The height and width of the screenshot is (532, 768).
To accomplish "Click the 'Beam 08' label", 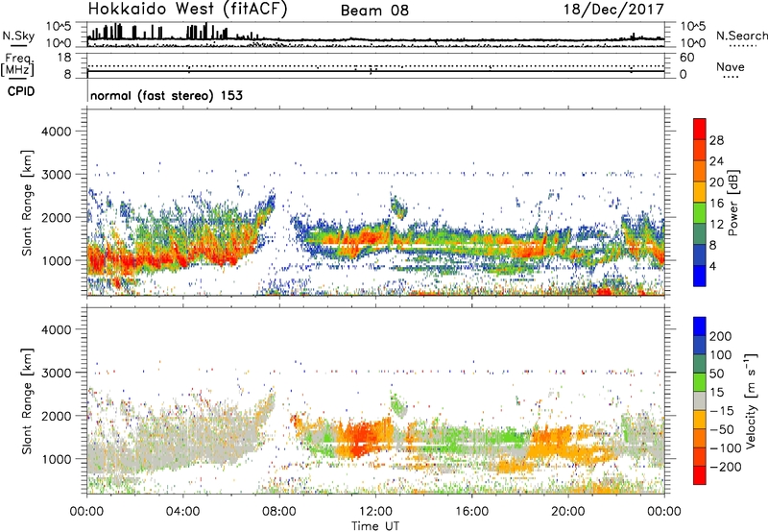I will click(x=374, y=11).
